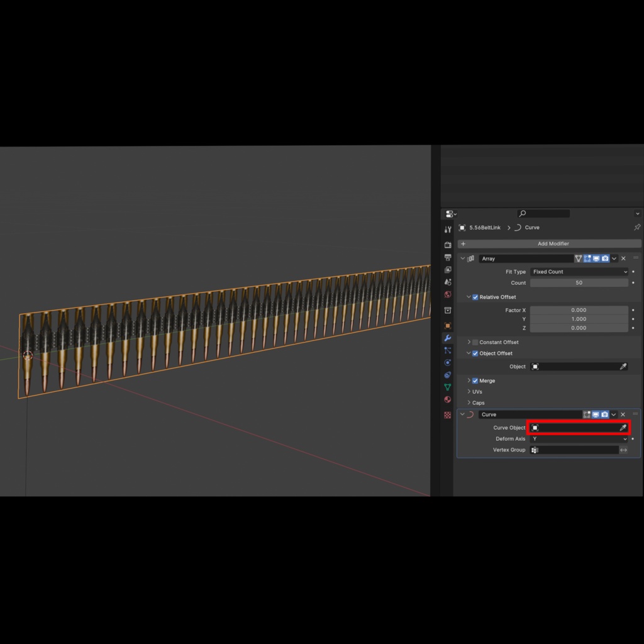Toggle the pin icon in properties header
644x644 pixels.
click(x=637, y=227)
